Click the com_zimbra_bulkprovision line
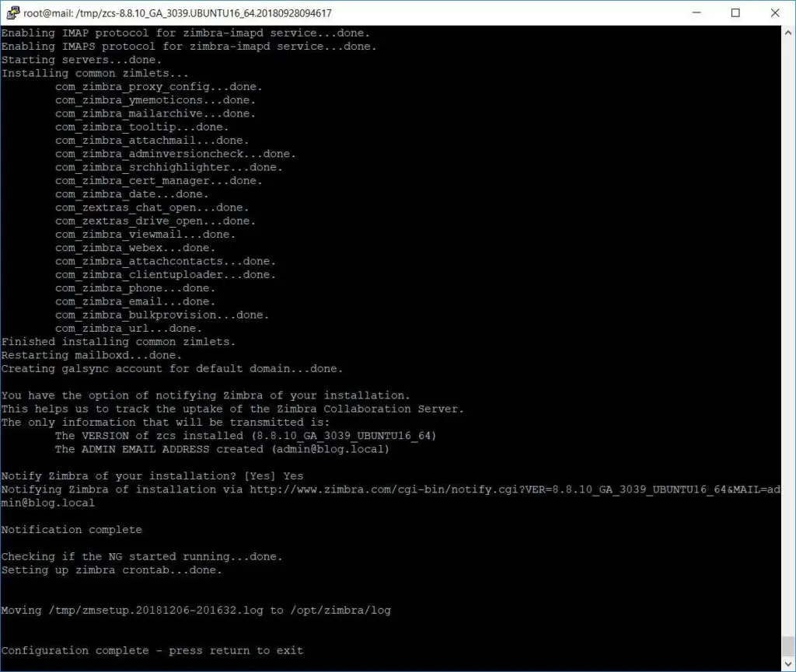This screenshot has width=796, height=672. (x=162, y=315)
